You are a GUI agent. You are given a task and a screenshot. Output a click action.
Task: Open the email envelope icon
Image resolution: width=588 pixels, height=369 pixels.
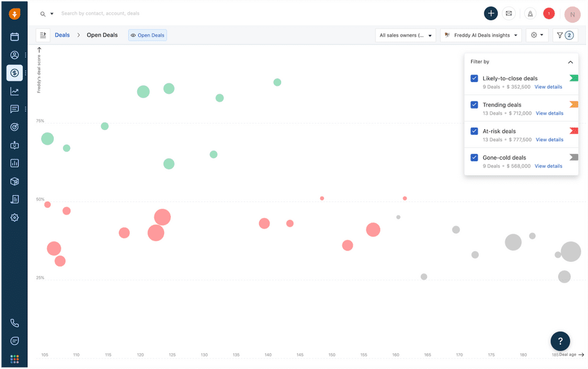[508, 13]
